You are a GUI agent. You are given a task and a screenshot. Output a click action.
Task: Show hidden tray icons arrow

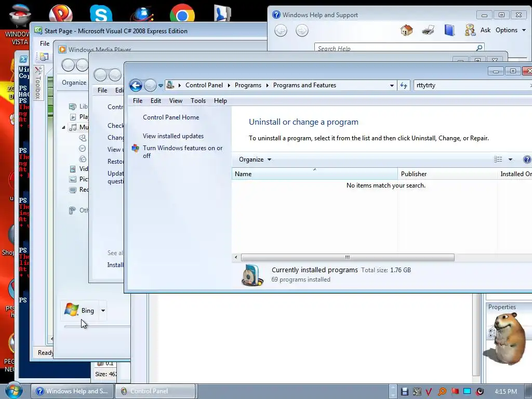pos(393,391)
